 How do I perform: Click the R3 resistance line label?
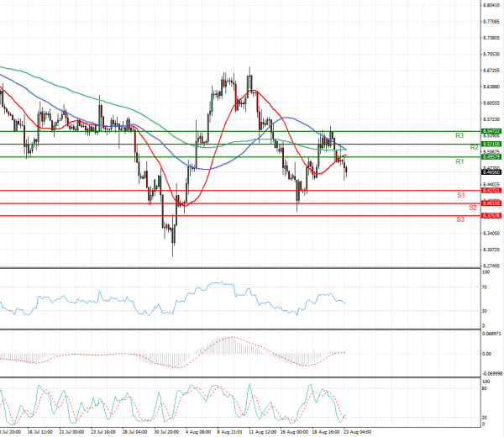tap(459, 135)
